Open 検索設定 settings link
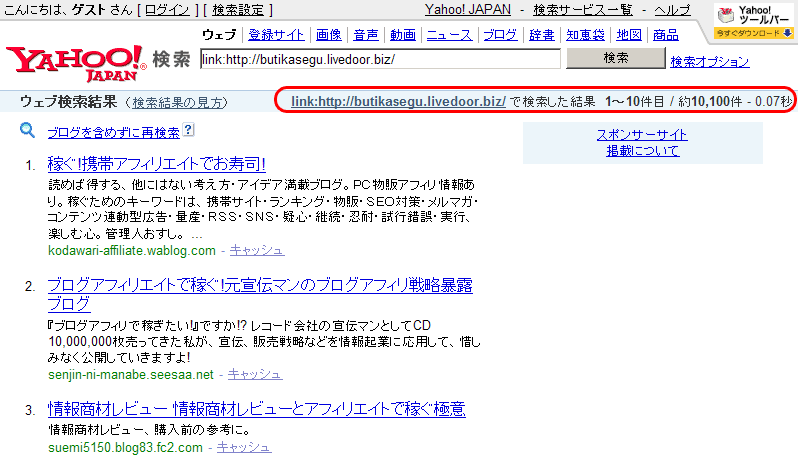Viewport: 798px width, 463px height. pyautogui.click(x=238, y=10)
